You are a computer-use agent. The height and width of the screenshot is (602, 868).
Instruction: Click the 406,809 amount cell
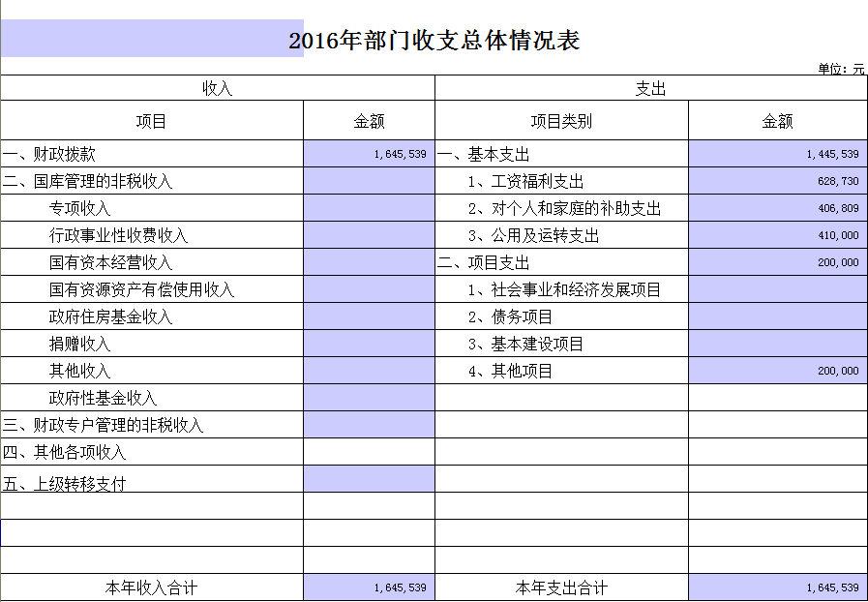(777, 208)
